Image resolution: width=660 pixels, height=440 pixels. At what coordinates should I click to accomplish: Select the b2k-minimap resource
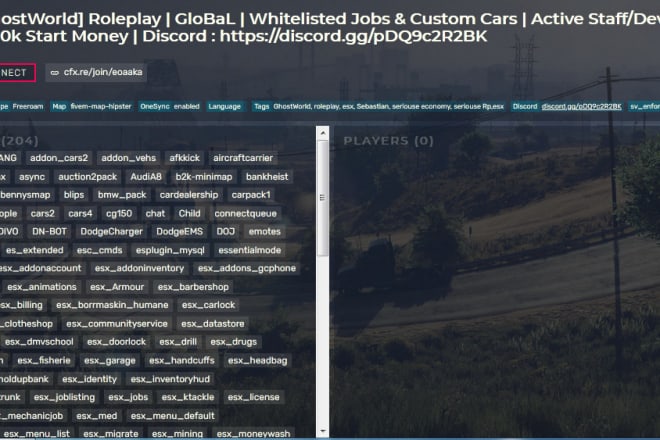[204, 177]
